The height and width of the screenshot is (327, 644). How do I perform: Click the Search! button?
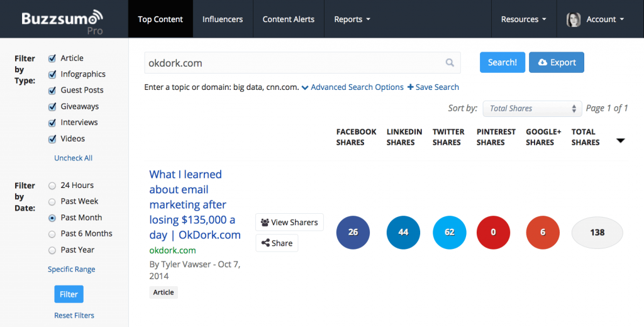(x=502, y=62)
